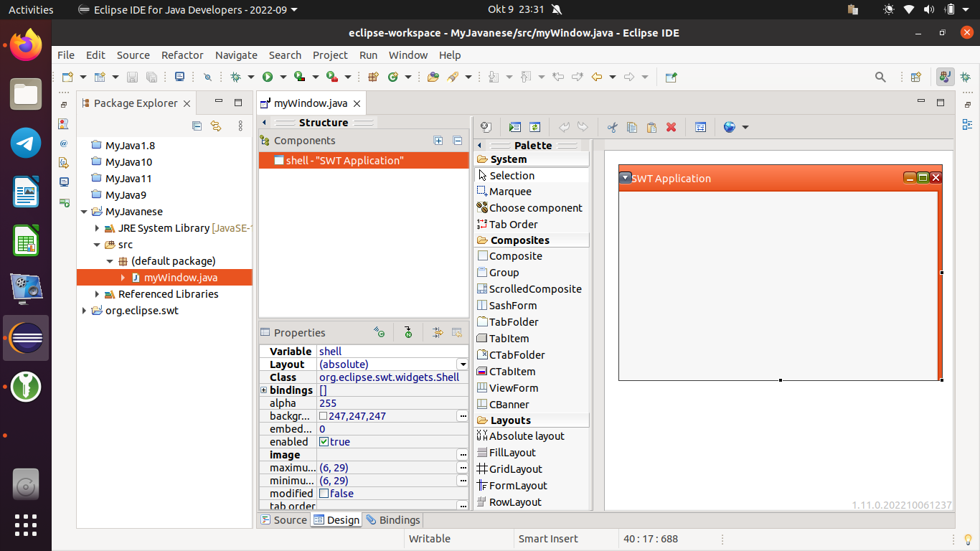980x551 pixels.
Task: Click the red Delete X icon
Action: tap(672, 127)
